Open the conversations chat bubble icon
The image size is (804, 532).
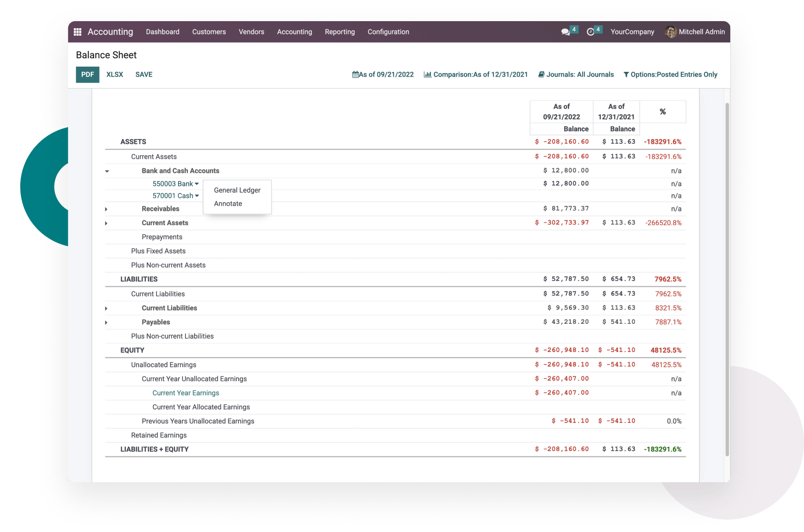pos(565,32)
